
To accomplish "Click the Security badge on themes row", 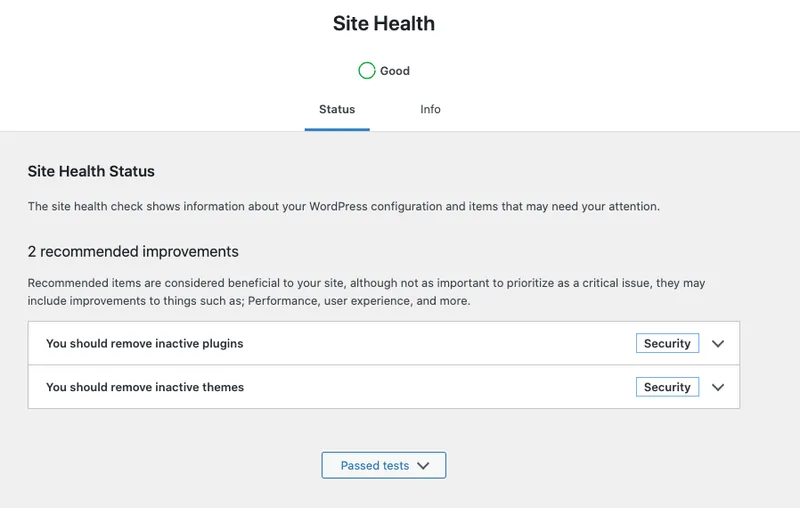I will [667, 387].
